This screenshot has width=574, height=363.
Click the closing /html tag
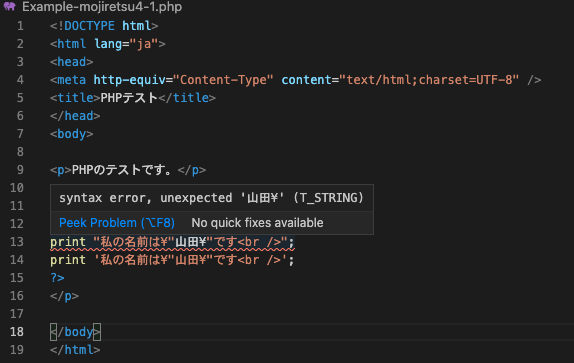click(x=75, y=350)
